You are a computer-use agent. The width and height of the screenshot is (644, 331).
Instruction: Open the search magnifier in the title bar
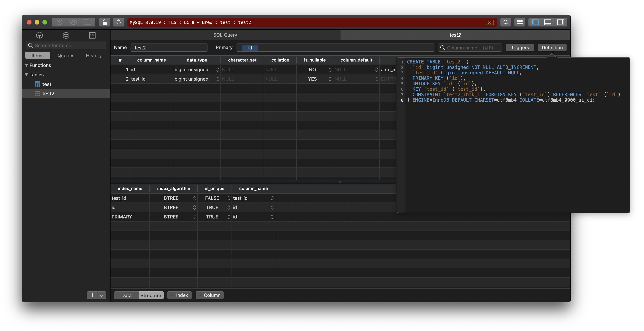tap(506, 22)
